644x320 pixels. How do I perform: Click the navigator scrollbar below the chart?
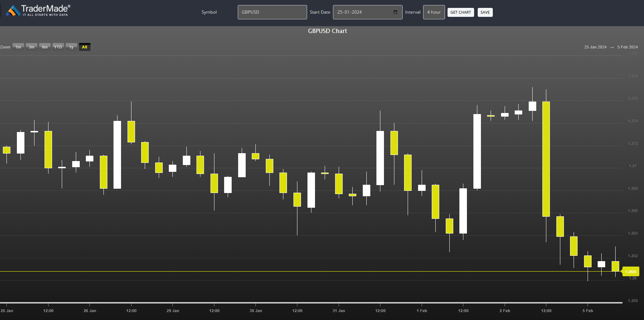[x=311, y=303]
